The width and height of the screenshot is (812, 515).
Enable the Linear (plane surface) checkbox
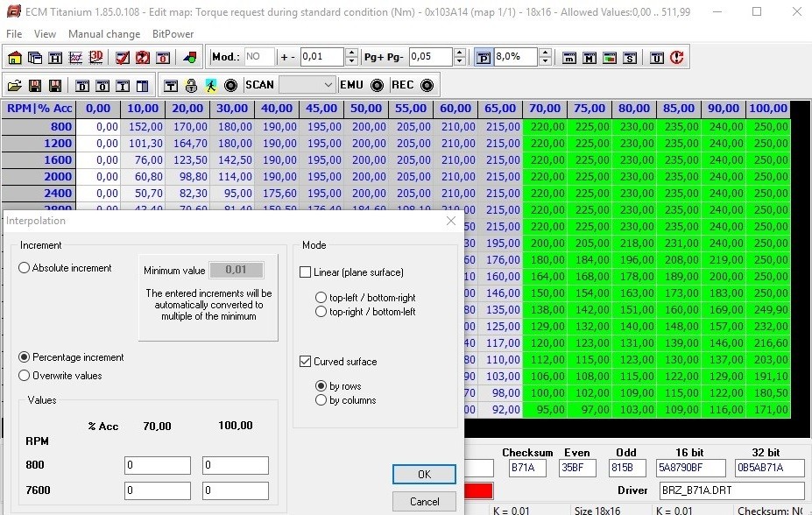(306, 272)
